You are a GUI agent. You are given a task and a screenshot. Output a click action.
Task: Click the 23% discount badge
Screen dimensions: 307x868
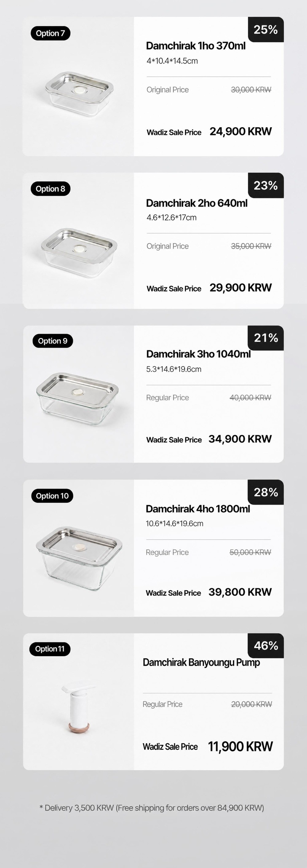click(266, 185)
